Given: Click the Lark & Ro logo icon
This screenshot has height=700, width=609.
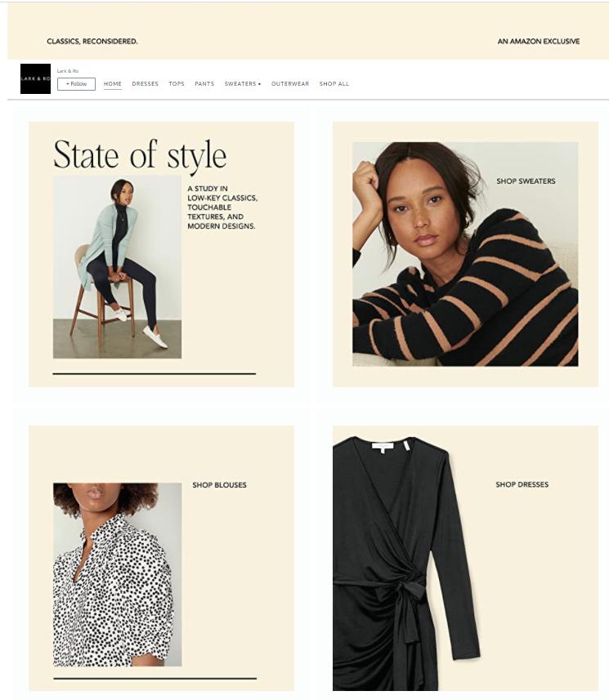Looking at the screenshot, I should 35,78.
